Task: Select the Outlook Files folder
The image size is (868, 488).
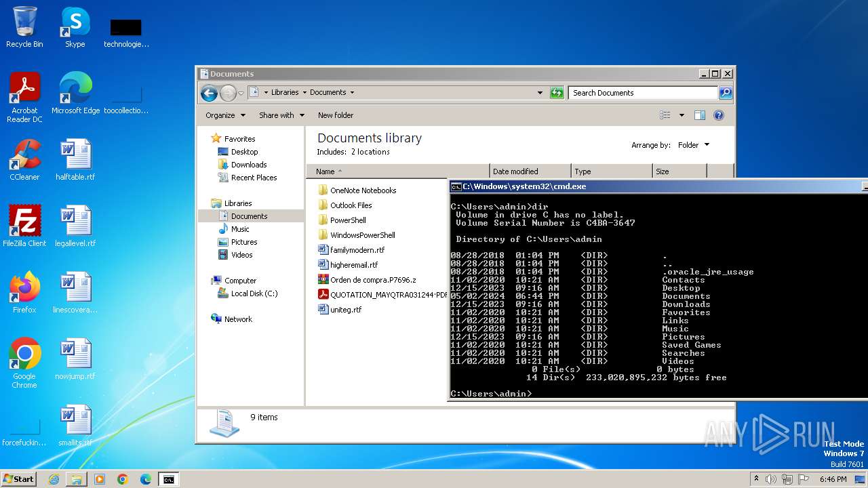Action: click(344, 205)
